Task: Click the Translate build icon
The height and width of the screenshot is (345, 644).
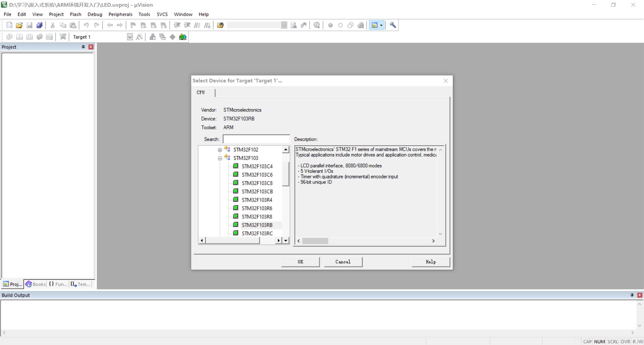Action: coord(9,37)
